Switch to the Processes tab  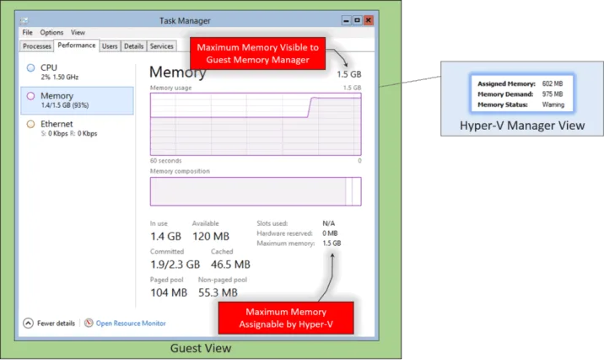tap(36, 46)
